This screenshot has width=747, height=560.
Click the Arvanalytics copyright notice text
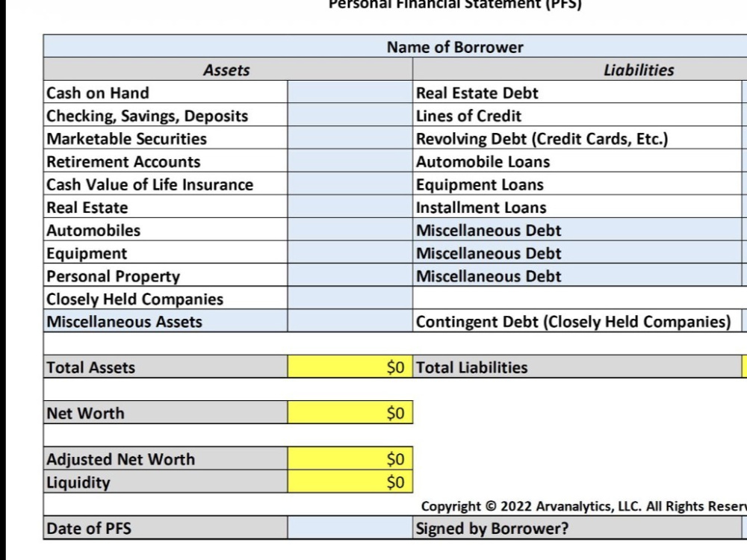(x=584, y=505)
